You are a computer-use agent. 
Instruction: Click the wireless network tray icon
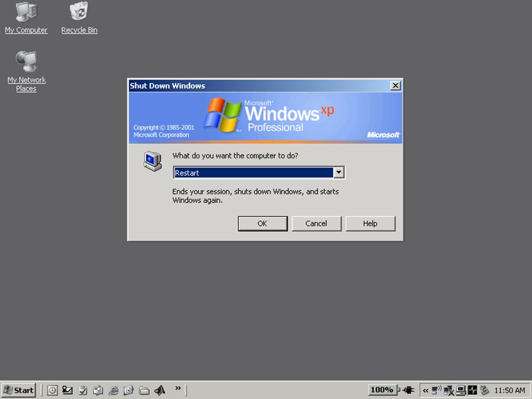point(436,390)
